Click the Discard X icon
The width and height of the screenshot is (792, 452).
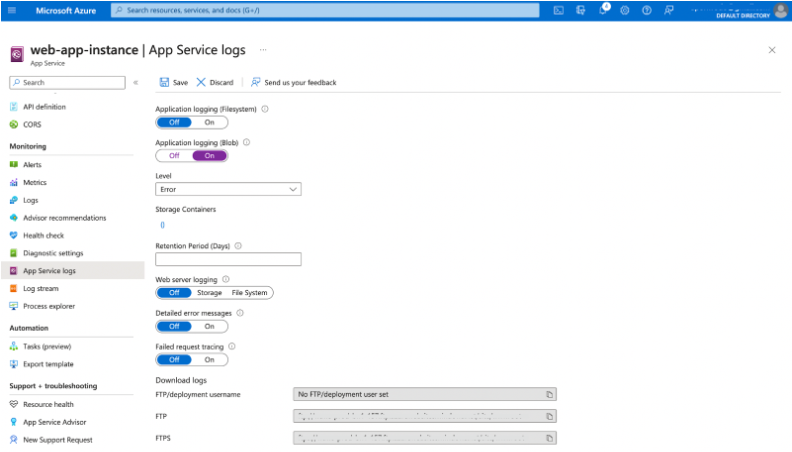[201, 82]
